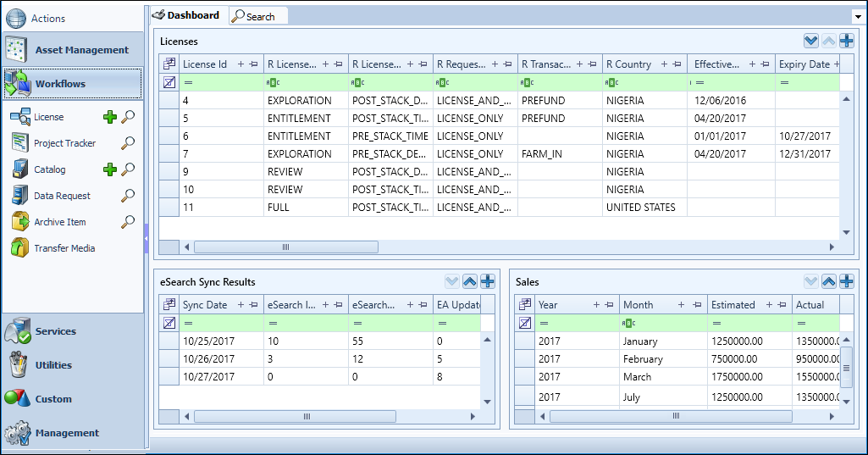Image resolution: width=868 pixels, height=455 pixels.
Task: Sort by R Country column header
Action: pyautogui.click(x=628, y=64)
